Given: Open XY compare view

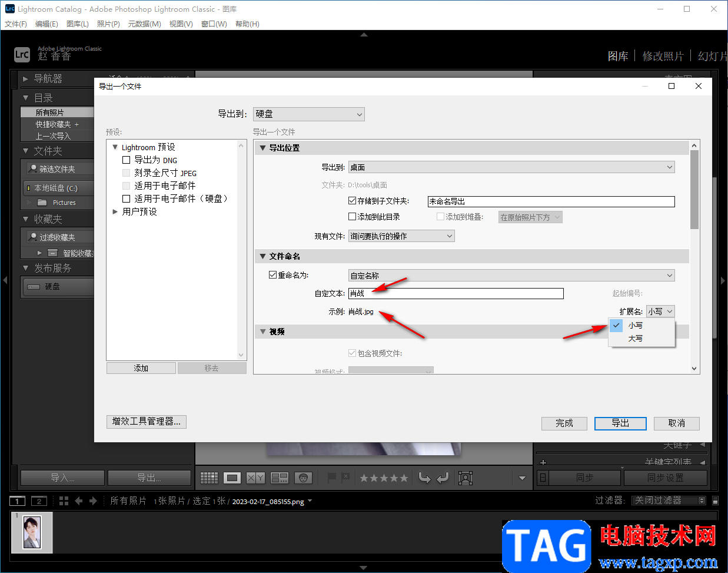Looking at the screenshot, I should point(255,478).
